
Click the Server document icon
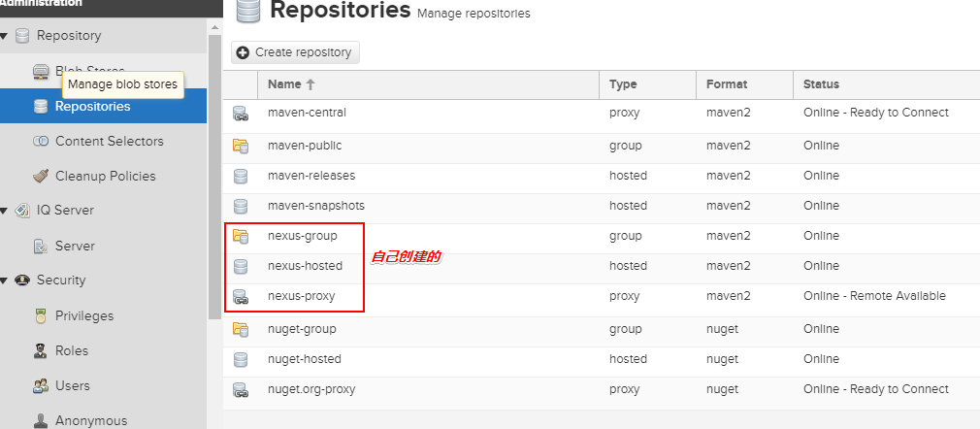41,247
